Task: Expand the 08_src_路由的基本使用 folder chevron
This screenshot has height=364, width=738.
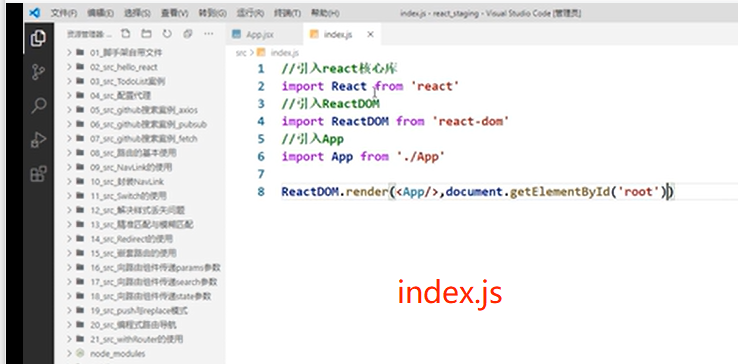Action: [x=69, y=153]
